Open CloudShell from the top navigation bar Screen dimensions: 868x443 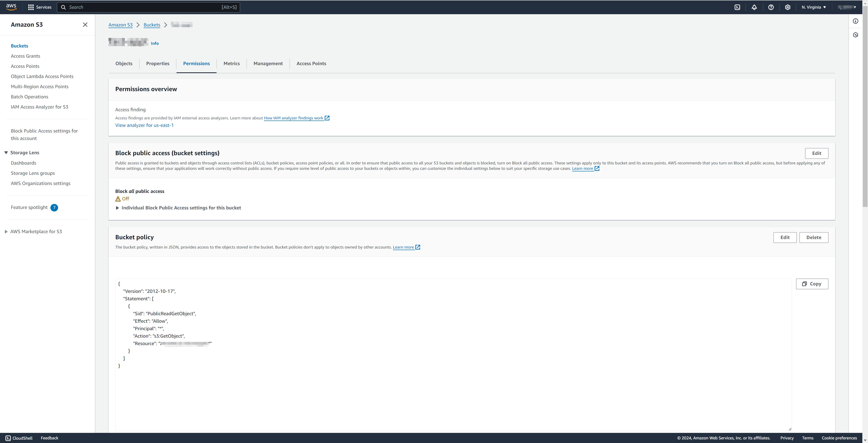(x=737, y=7)
